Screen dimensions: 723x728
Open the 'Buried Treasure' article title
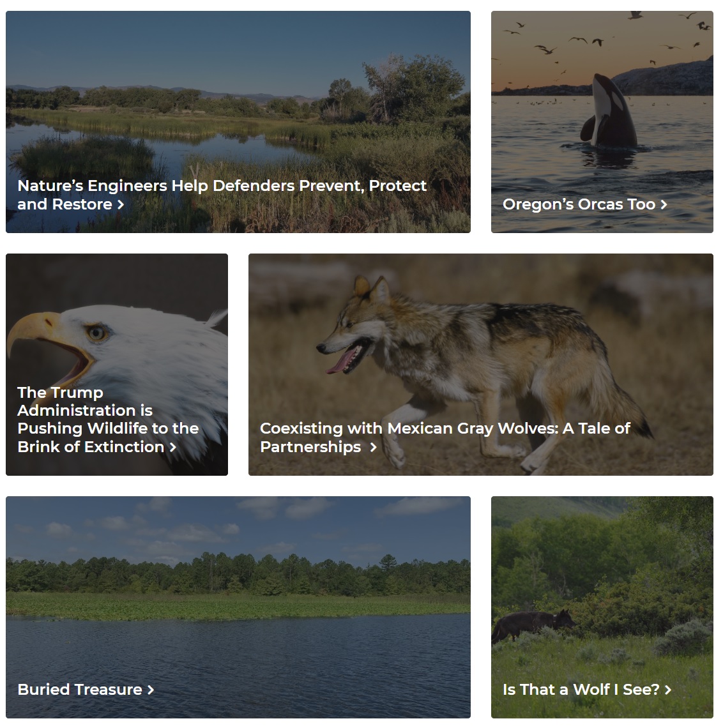[80, 690]
